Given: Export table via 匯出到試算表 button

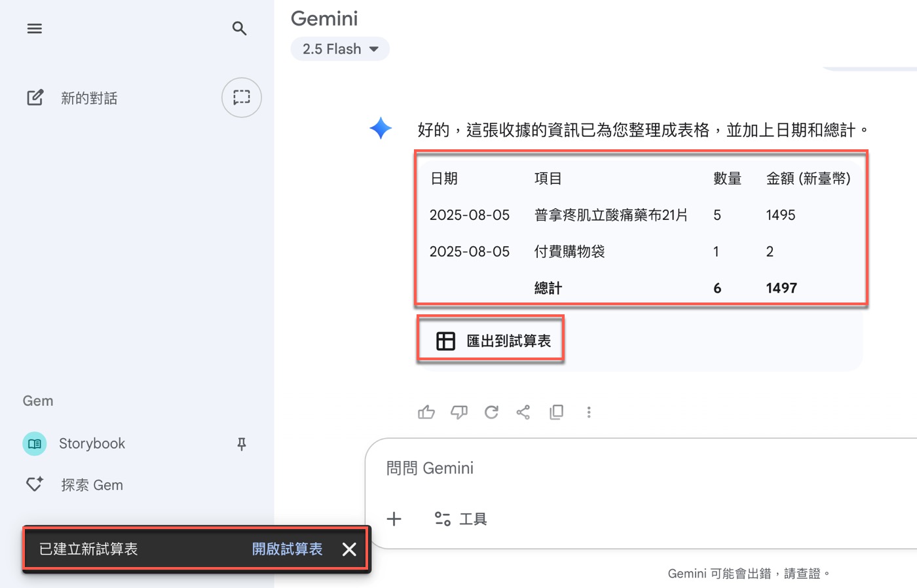Looking at the screenshot, I should (493, 340).
